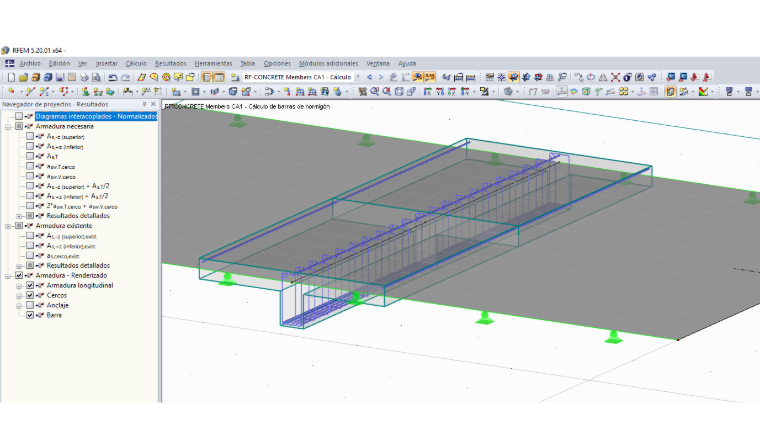Click the pin icon on navigator panel

(144, 104)
